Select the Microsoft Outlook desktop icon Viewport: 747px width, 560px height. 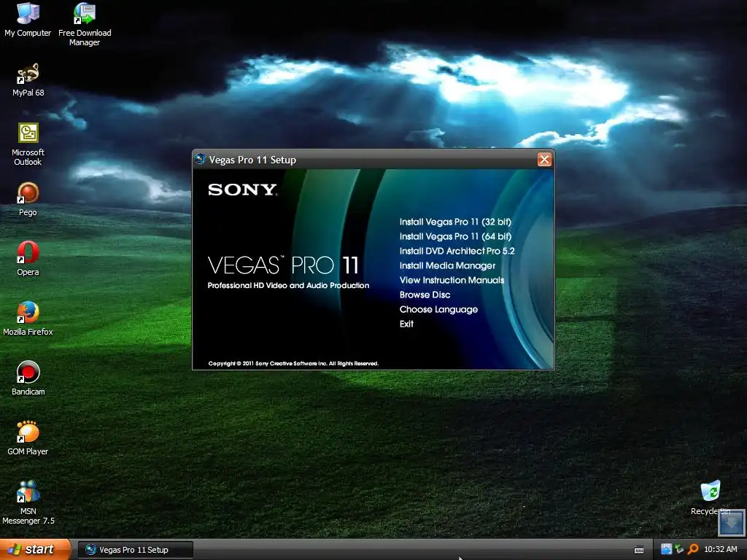point(28,144)
